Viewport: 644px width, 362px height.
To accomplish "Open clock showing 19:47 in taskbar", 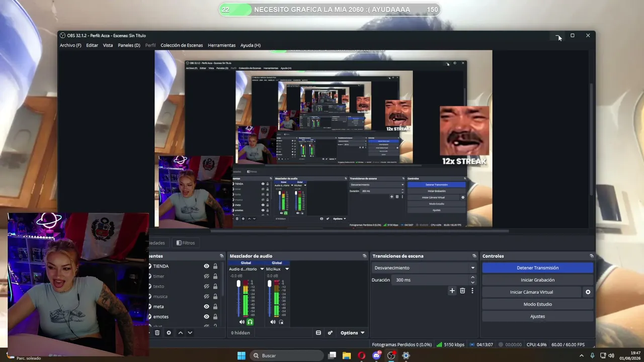I will pyautogui.click(x=629, y=355).
